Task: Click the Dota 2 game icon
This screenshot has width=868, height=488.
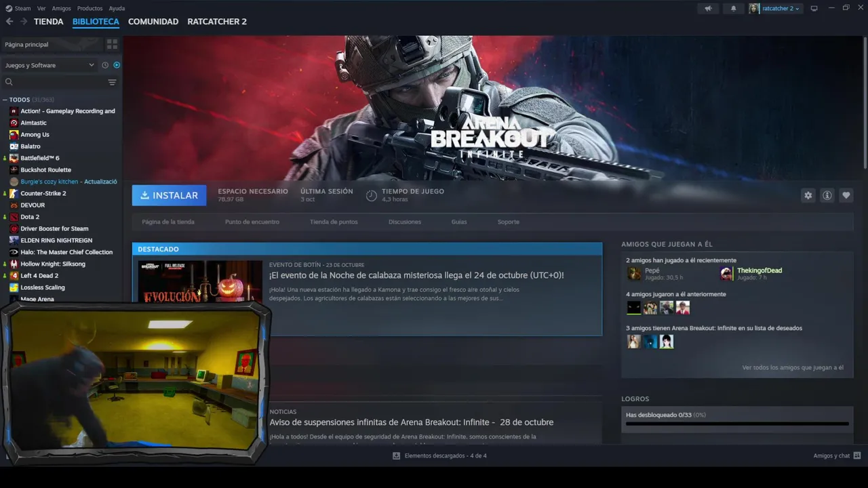Action: pyautogui.click(x=14, y=217)
